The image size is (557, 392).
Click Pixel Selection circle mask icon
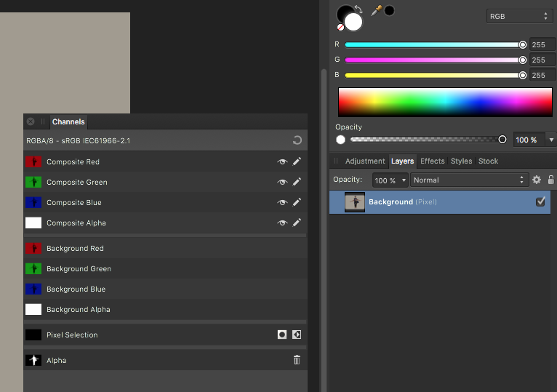[282, 335]
